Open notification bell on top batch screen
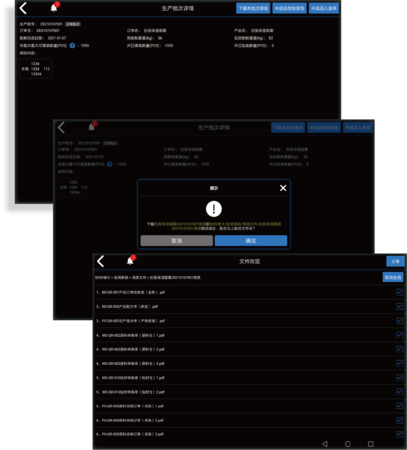Viewport: 407px width, 450px height. tap(54, 8)
